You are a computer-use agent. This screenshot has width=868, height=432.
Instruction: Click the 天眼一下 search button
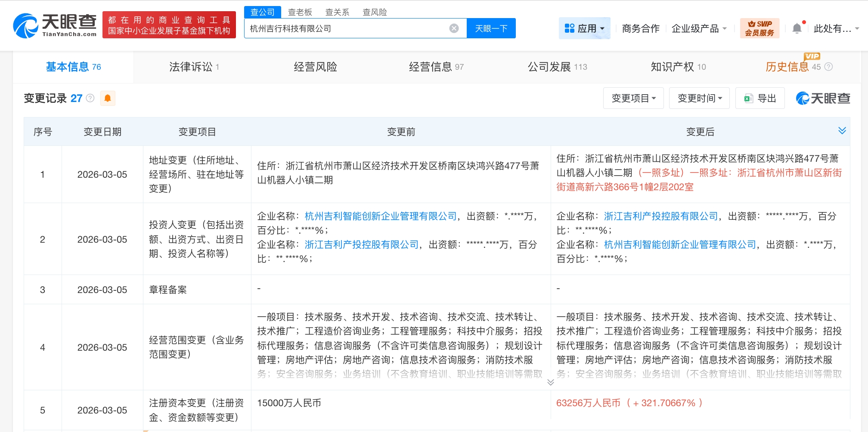491,28
